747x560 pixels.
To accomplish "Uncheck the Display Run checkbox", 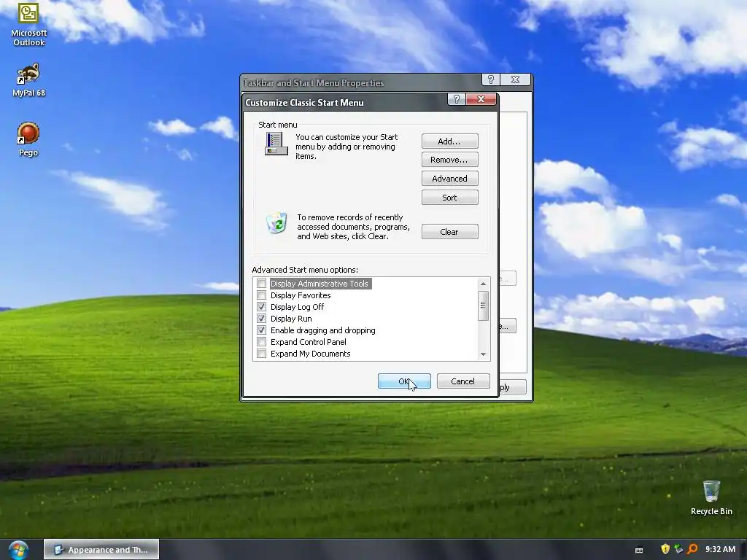I will (x=262, y=319).
